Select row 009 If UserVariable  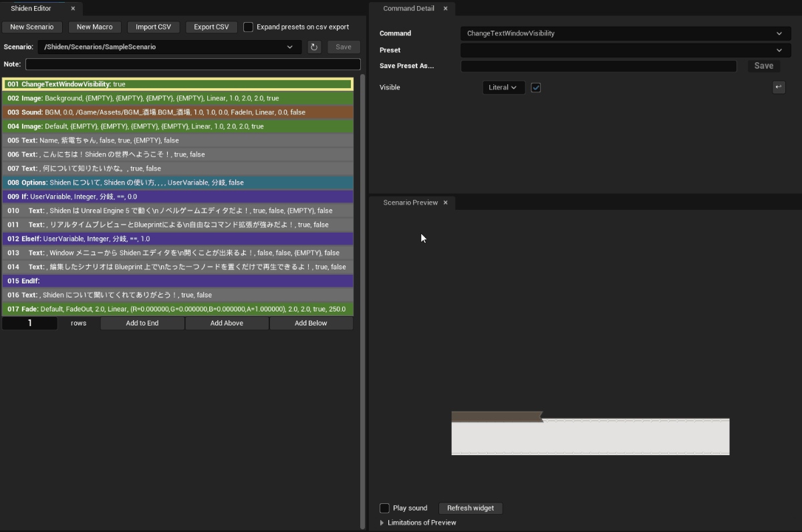(x=178, y=196)
